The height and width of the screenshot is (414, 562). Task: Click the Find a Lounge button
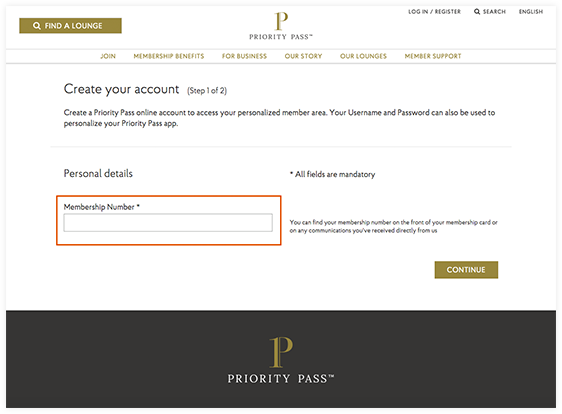point(71,26)
